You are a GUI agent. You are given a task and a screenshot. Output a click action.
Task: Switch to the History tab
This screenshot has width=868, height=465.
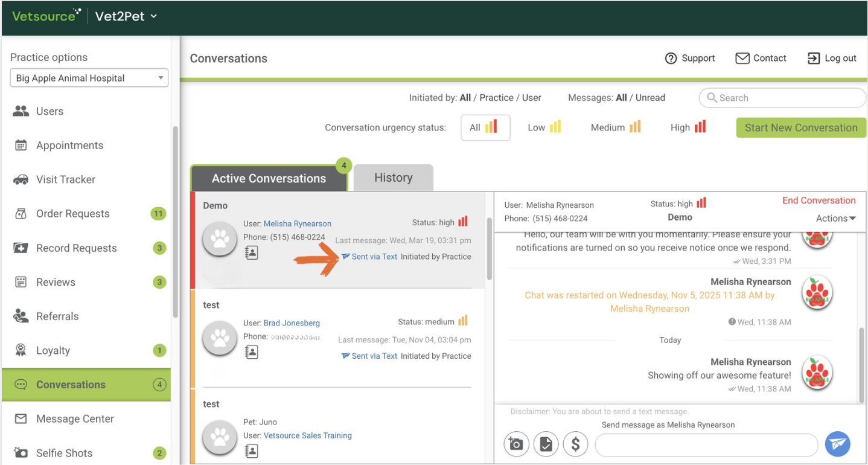click(x=393, y=178)
